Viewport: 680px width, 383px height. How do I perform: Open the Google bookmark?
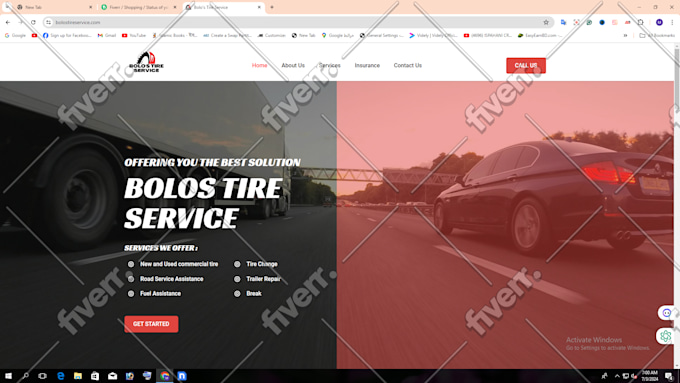tap(15, 35)
